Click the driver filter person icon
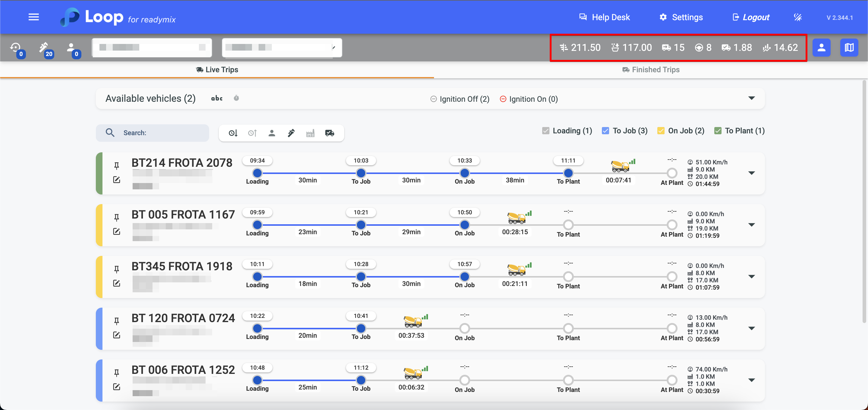The image size is (868, 410). [x=272, y=133]
